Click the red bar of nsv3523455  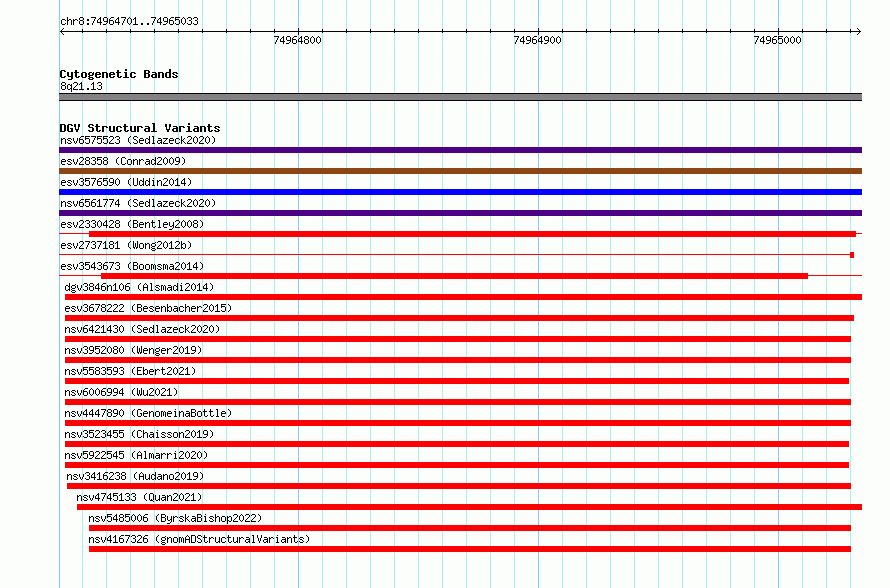457,444
